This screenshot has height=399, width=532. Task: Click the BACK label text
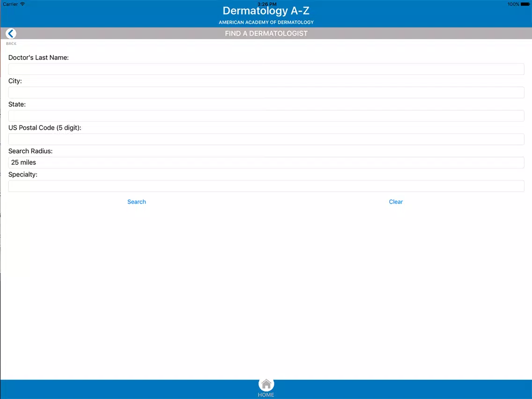click(11, 44)
